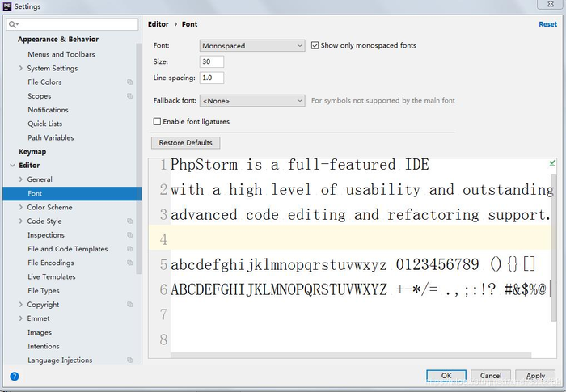This screenshot has height=392, width=566.
Task: Click project-level icon beside File Colors
Action: (x=129, y=82)
